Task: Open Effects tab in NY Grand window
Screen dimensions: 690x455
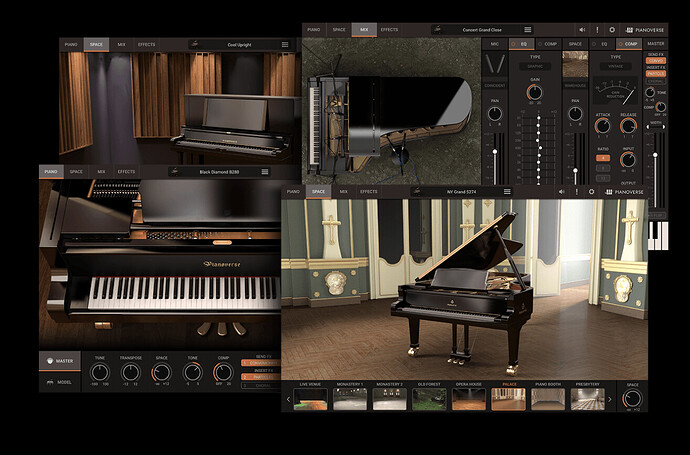Action: (x=369, y=191)
